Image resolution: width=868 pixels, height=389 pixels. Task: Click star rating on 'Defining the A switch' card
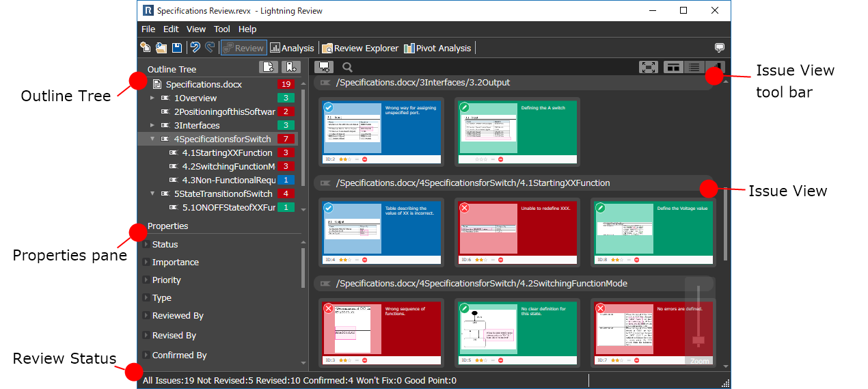point(481,159)
